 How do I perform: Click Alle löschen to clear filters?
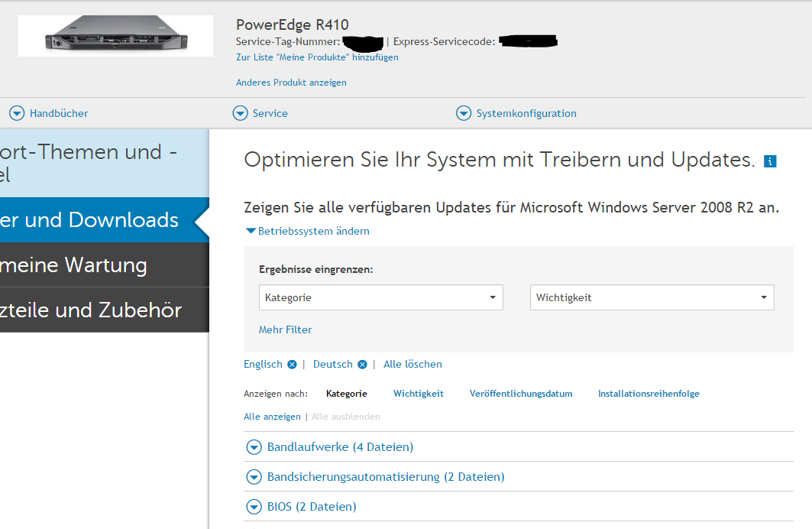412,364
